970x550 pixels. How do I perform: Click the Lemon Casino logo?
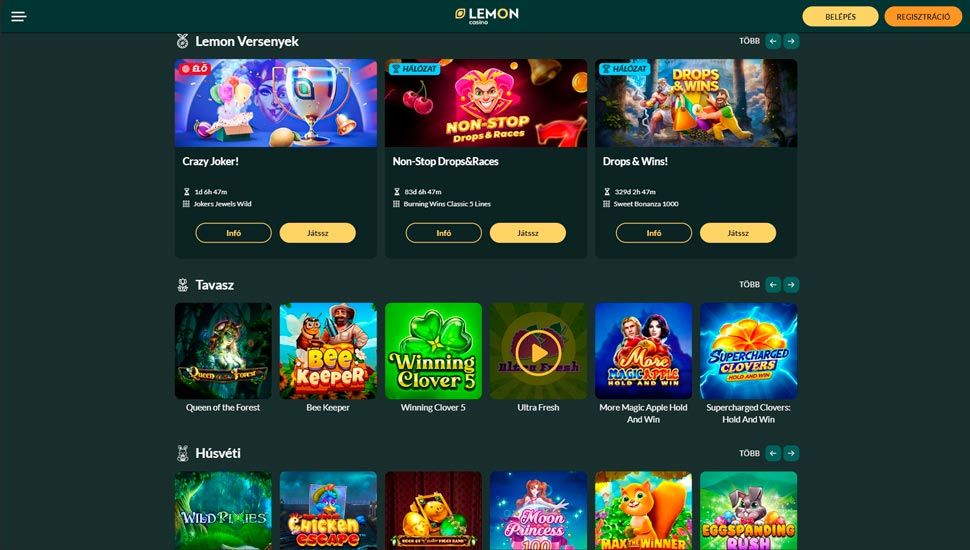[487, 16]
